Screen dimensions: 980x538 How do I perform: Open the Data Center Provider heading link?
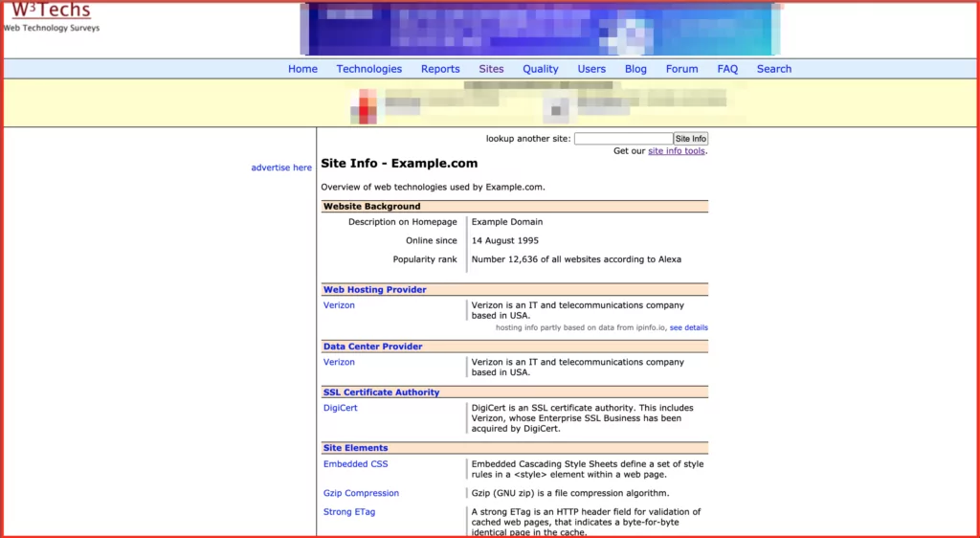coord(372,347)
